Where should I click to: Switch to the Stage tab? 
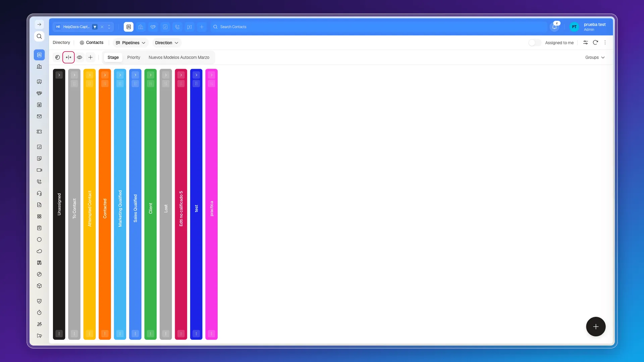113,57
